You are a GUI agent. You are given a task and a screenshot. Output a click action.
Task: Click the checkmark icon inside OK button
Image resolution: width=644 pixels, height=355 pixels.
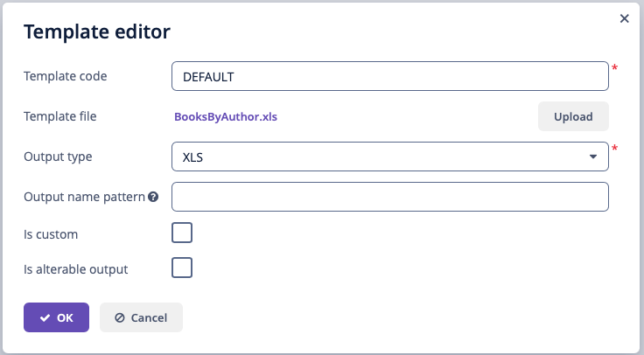click(x=45, y=317)
